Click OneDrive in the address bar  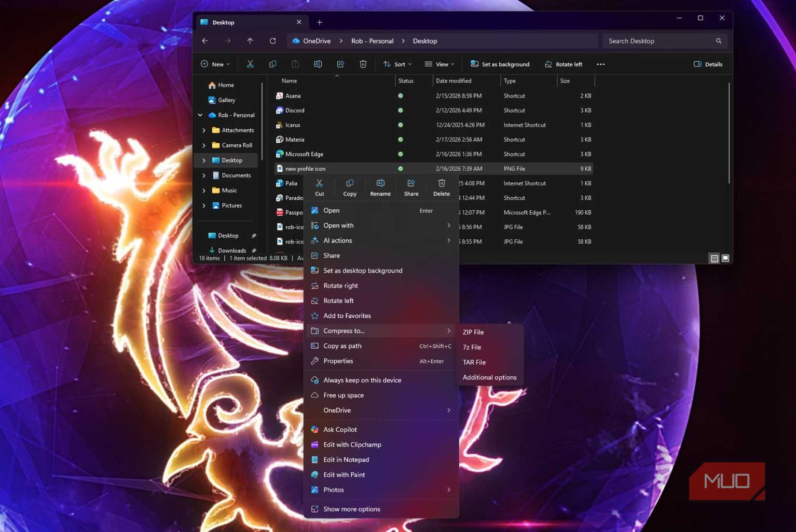coord(317,41)
